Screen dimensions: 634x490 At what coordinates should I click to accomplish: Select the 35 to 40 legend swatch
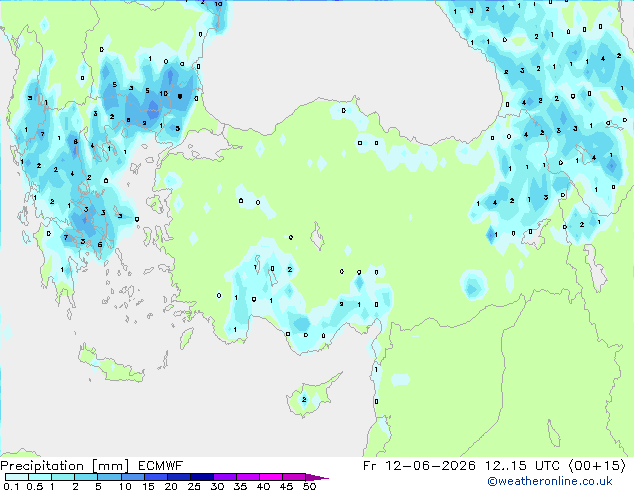point(247,477)
